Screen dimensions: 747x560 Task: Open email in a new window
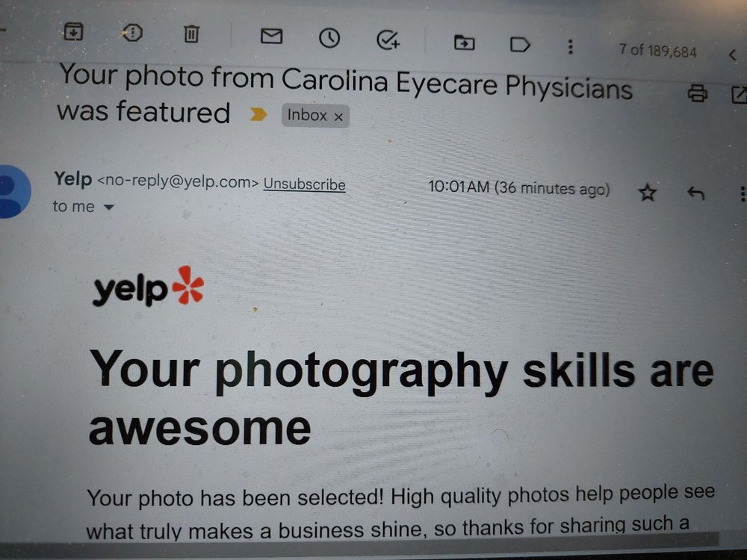[x=739, y=95]
